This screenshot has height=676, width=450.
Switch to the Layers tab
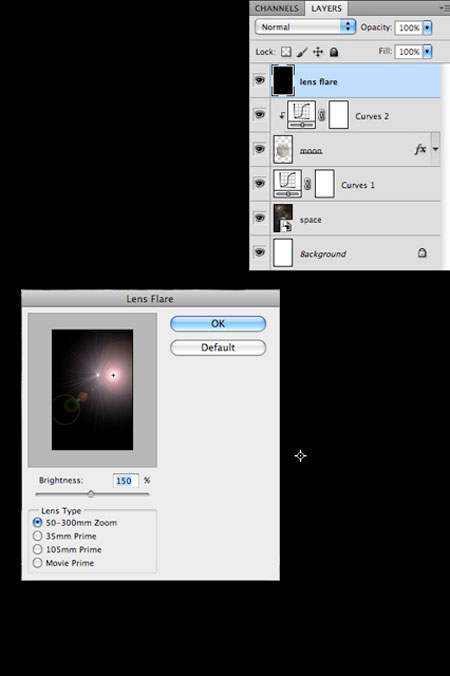click(x=326, y=8)
